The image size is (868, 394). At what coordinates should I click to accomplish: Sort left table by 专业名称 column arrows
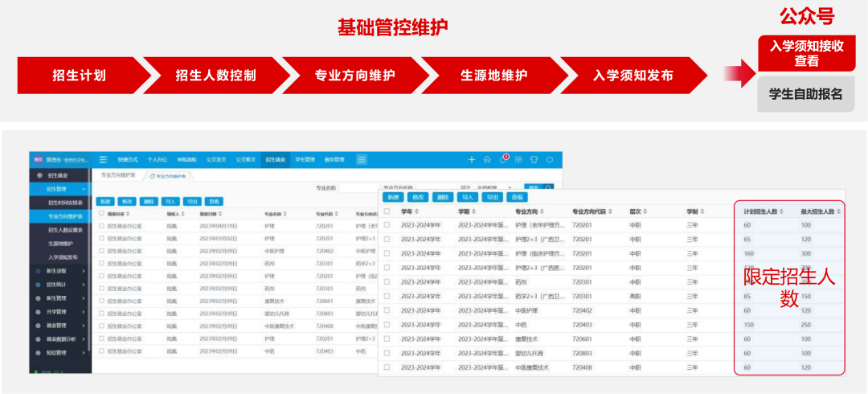[285, 213]
